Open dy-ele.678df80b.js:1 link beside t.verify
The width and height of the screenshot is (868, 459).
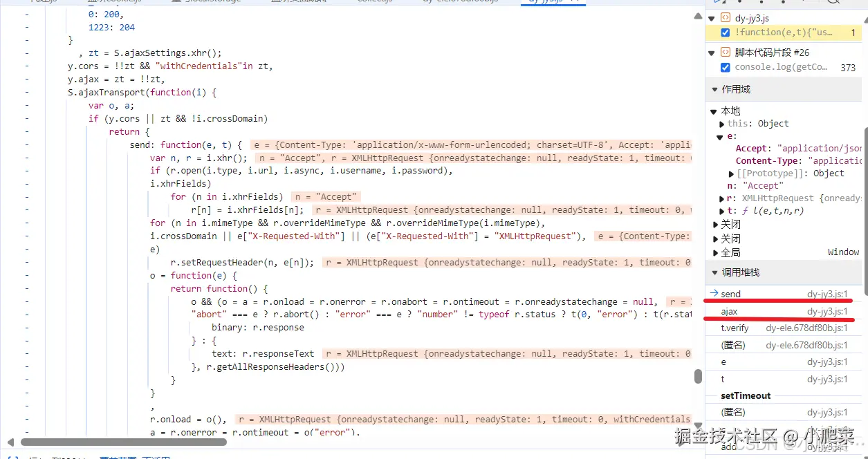pos(806,328)
